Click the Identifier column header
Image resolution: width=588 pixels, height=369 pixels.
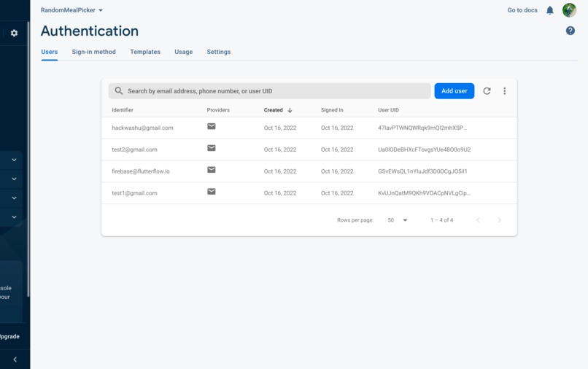pos(123,110)
